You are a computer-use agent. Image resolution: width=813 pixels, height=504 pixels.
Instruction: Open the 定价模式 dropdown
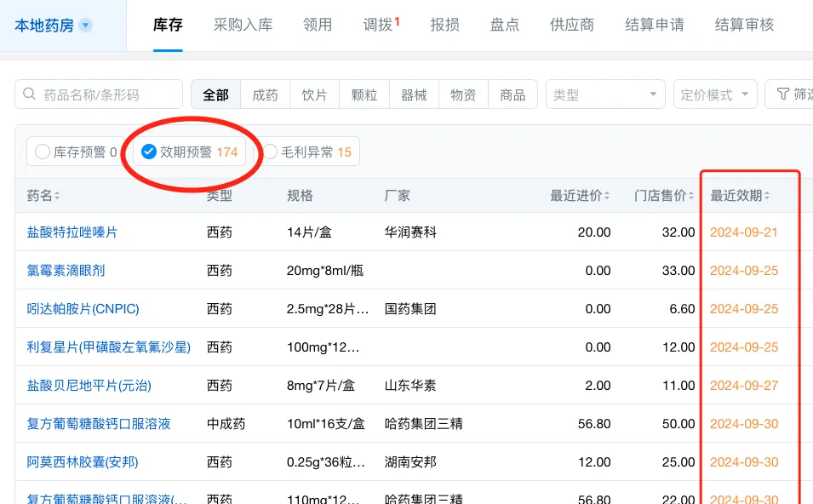[714, 94]
